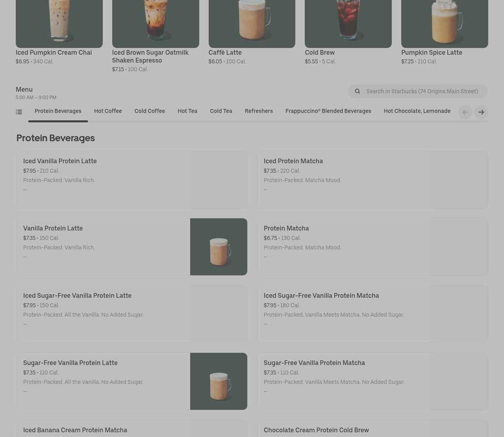Screen dimensions: 504x437
Task: Select Iced Sugar-Free Vanilla Protein Matcha
Action: pos(373,314)
